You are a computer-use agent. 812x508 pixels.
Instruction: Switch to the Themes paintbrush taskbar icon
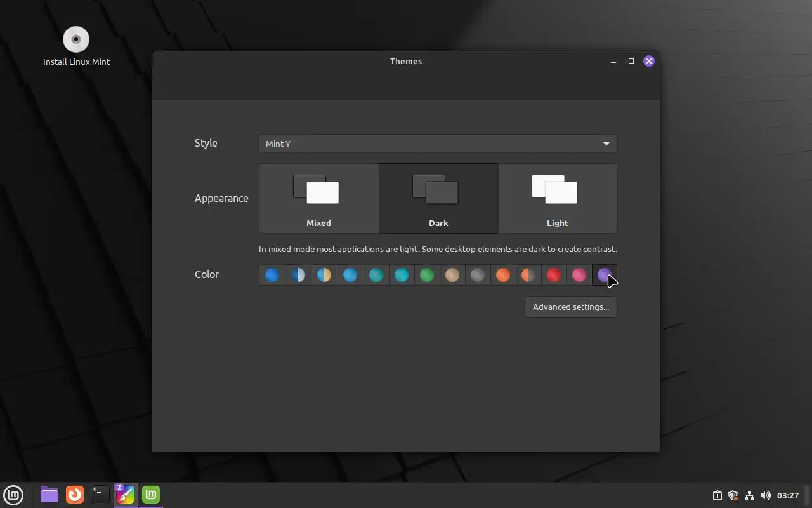(x=126, y=495)
